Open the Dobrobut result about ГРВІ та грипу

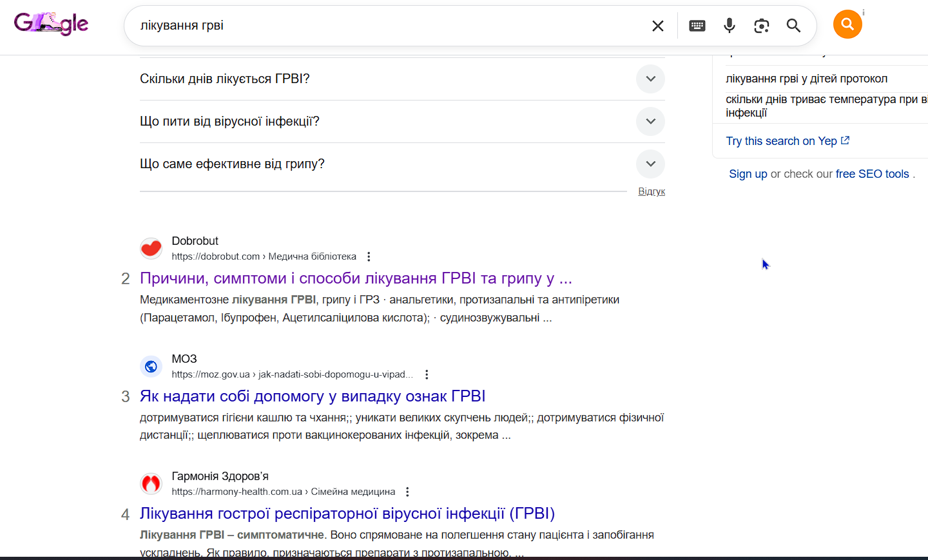[x=356, y=278]
